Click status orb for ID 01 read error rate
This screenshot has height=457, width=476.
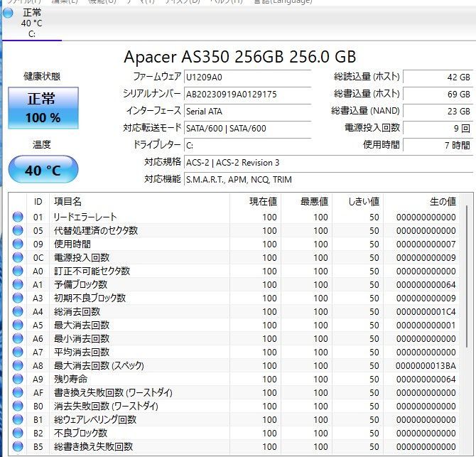(18, 217)
